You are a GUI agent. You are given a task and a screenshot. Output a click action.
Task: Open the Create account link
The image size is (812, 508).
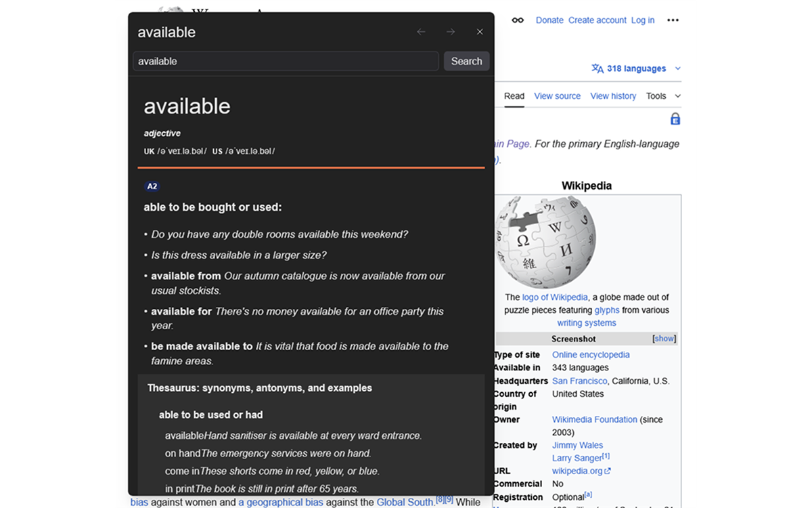(597, 20)
